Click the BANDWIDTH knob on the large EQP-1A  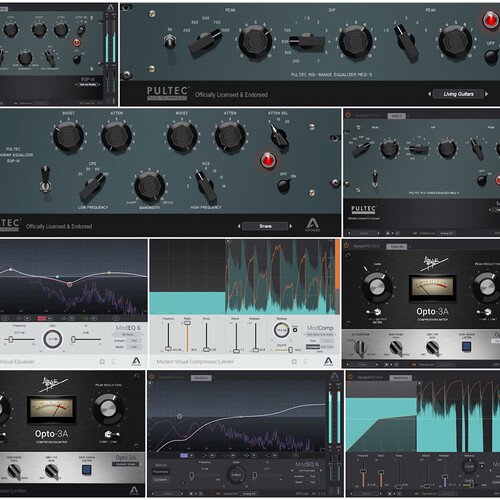point(149,186)
